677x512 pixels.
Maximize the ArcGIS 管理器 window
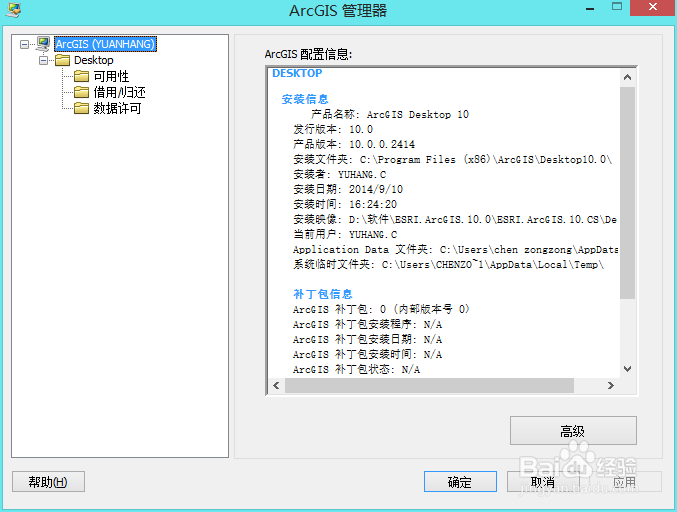[617, 7]
